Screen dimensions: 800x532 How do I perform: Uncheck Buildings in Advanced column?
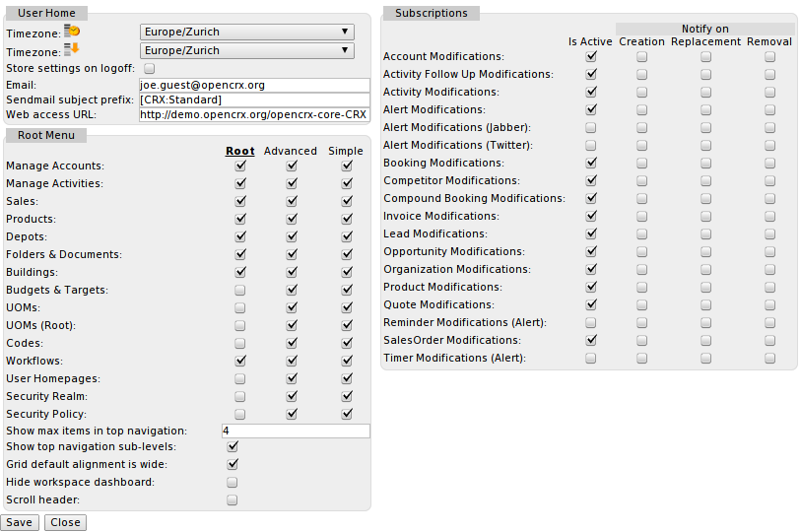292,272
